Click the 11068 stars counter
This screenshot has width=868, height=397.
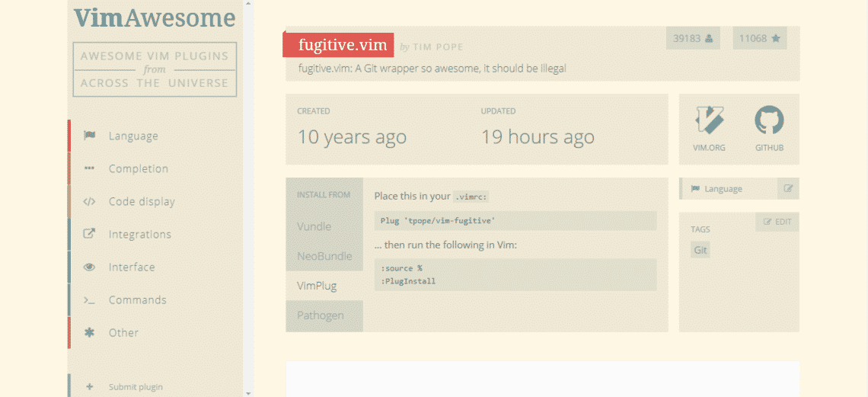tap(760, 38)
